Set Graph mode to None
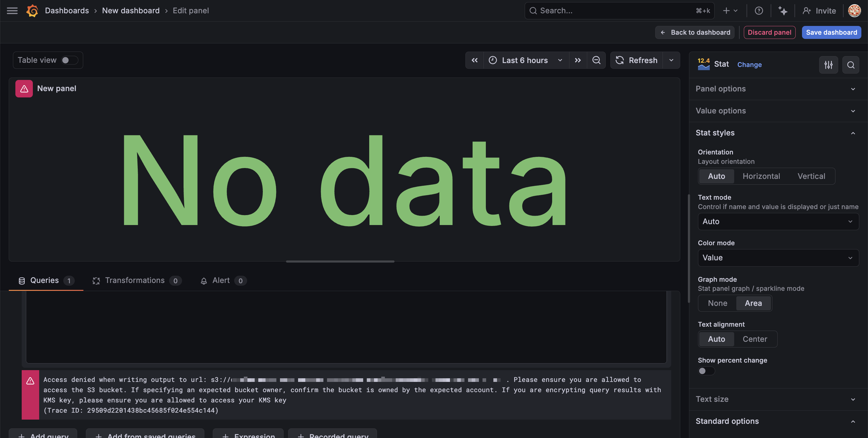 click(x=717, y=303)
